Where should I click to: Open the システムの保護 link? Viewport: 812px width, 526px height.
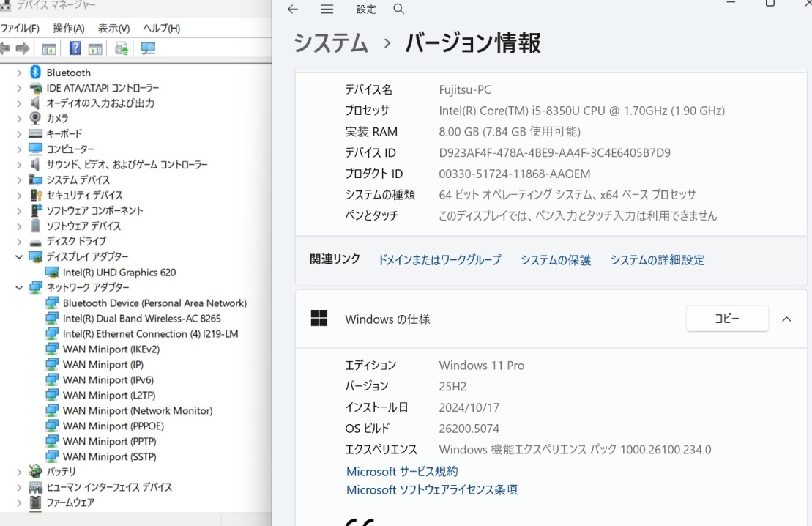pyautogui.click(x=556, y=259)
